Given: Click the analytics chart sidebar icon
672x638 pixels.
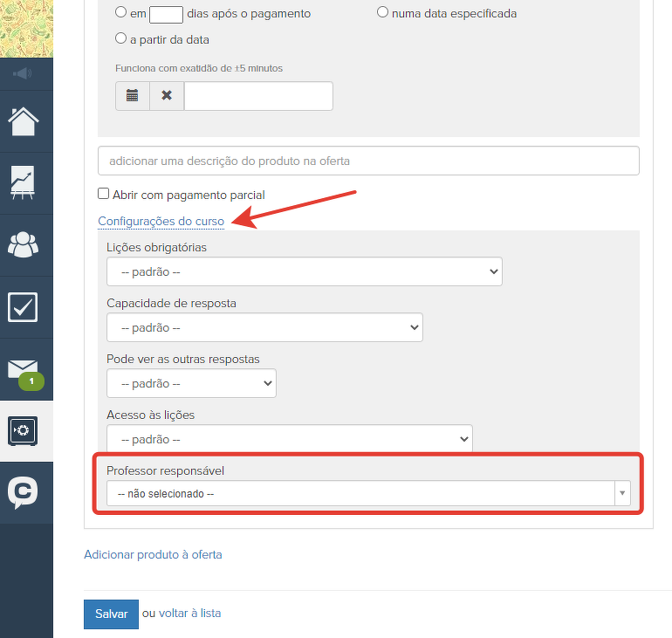Looking at the screenshot, I should click(x=24, y=182).
